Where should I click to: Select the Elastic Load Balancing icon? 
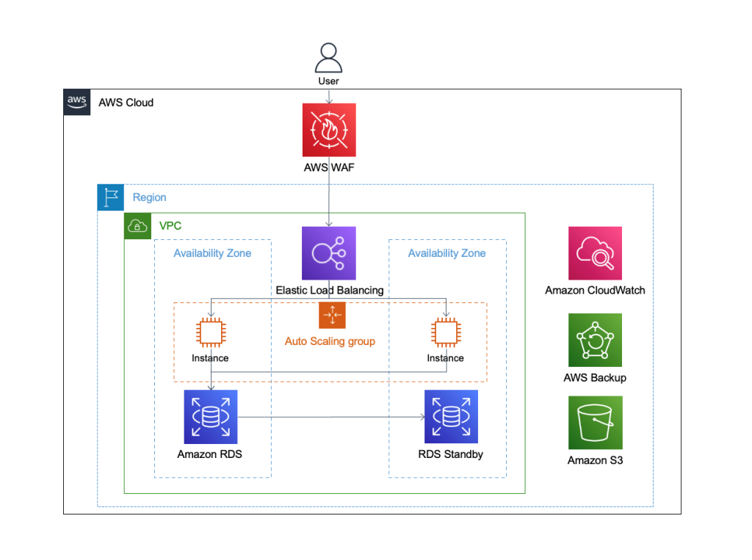click(329, 253)
